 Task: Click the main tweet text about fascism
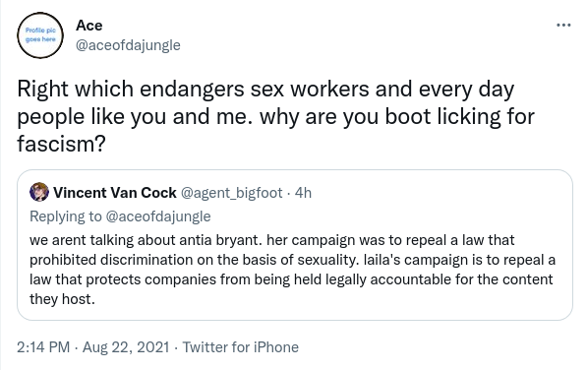tap(275, 116)
